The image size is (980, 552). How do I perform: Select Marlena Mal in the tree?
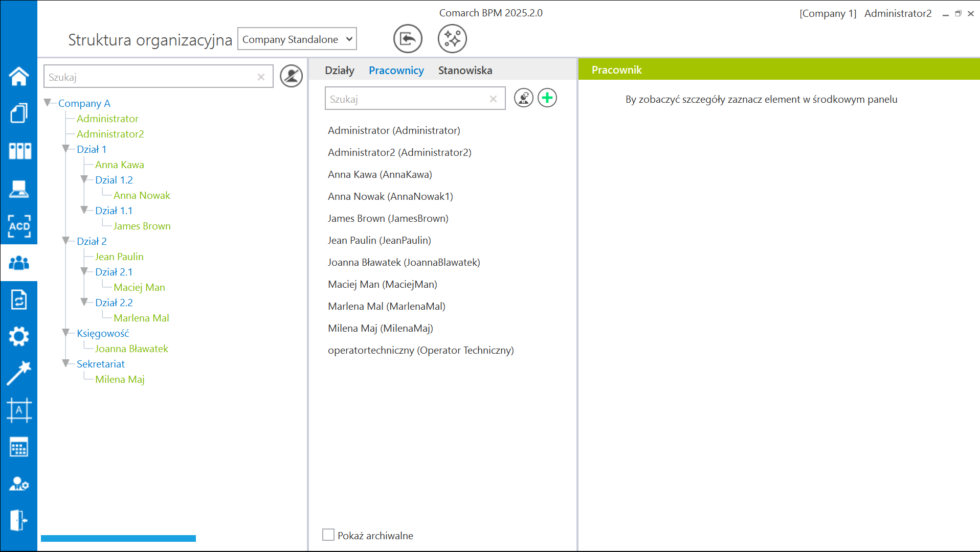(x=141, y=318)
